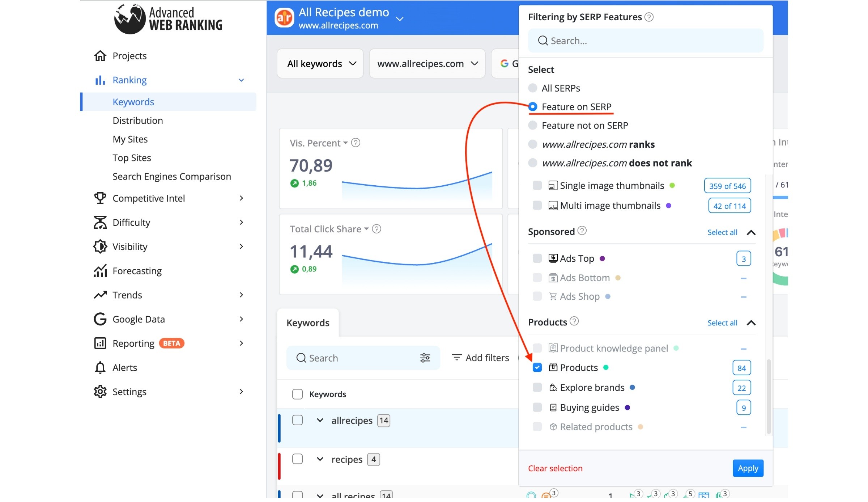Image resolution: width=868 pixels, height=502 pixels.
Task: Click the Sponsored section help icon
Action: pos(582,231)
